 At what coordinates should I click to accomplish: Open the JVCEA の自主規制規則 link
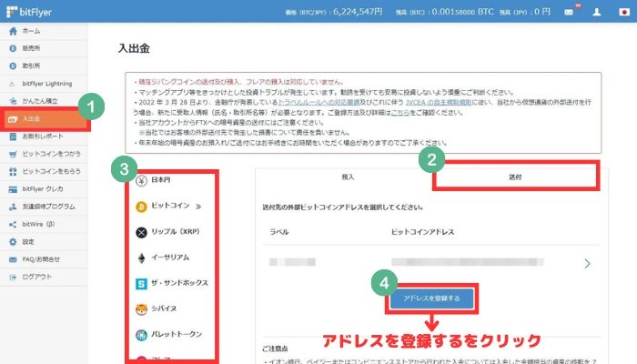[x=438, y=102]
